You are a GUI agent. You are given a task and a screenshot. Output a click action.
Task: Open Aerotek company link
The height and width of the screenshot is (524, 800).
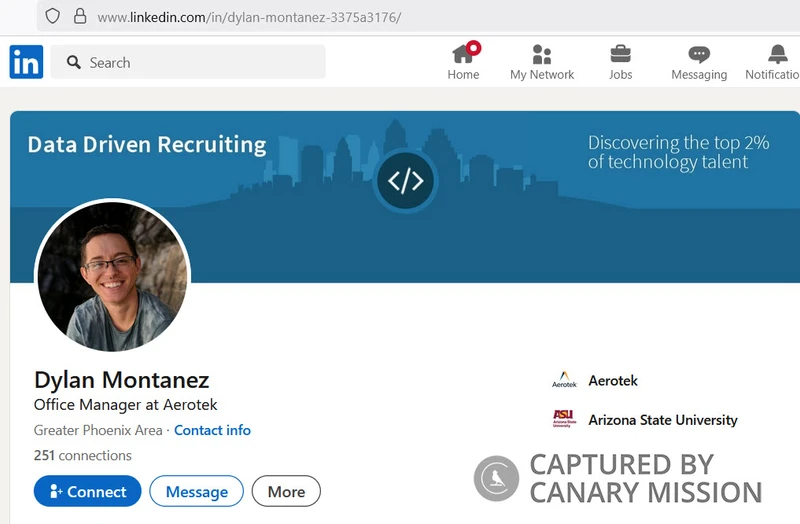pos(613,381)
